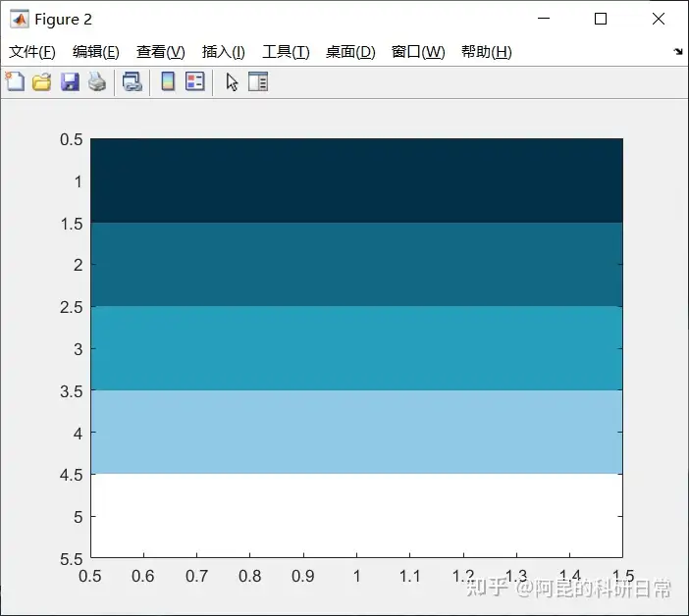Minimize the Figure 2 window

click(x=544, y=19)
